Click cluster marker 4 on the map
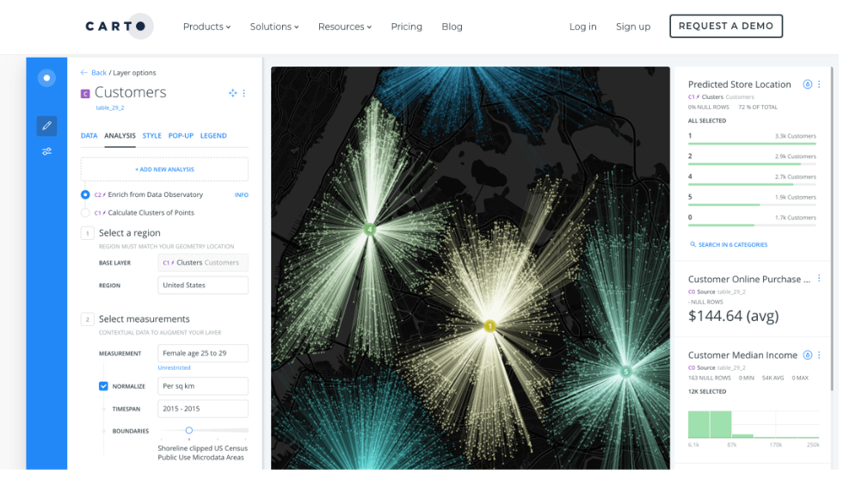Screen dimensions: 868x499 (x=370, y=230)
